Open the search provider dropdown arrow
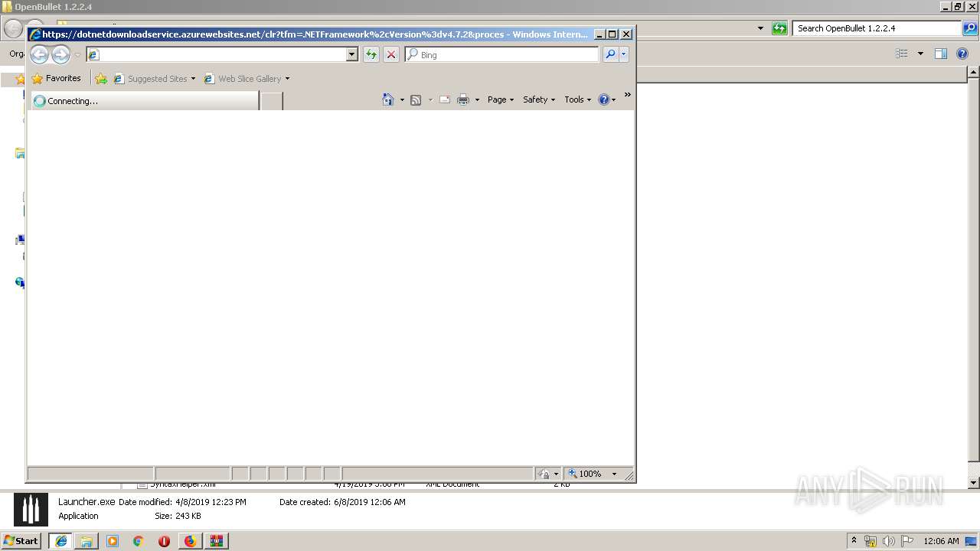980x551 pixels. click(624, 54)
